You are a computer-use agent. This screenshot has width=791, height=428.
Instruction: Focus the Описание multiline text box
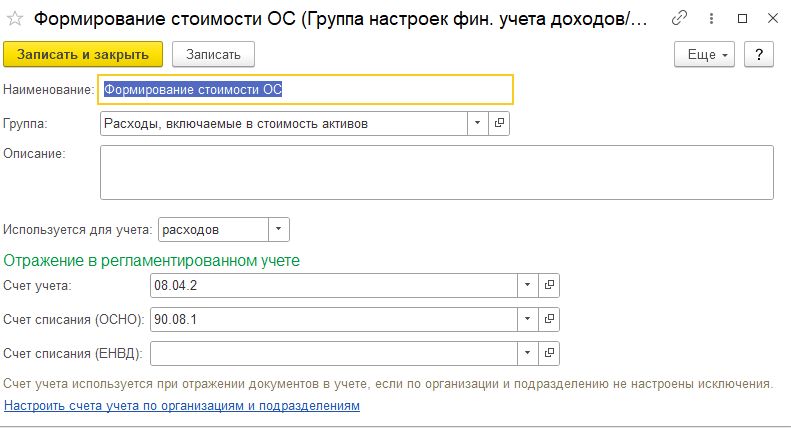coord(436,172)
